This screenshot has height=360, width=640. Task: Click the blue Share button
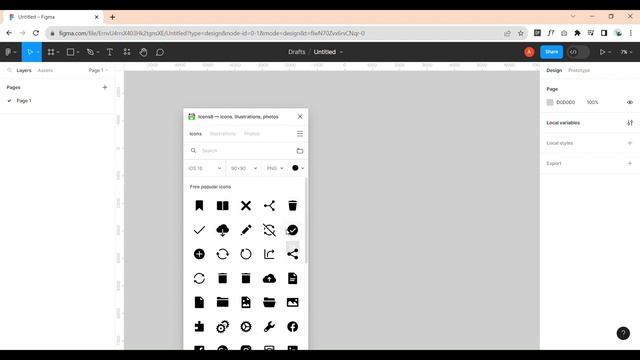[551, 52]
